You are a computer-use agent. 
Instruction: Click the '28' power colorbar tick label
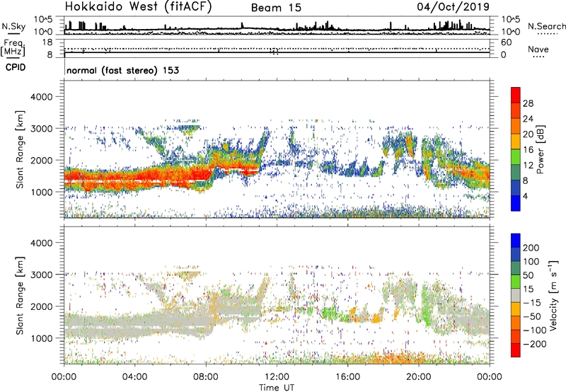(x=528, y=103)
